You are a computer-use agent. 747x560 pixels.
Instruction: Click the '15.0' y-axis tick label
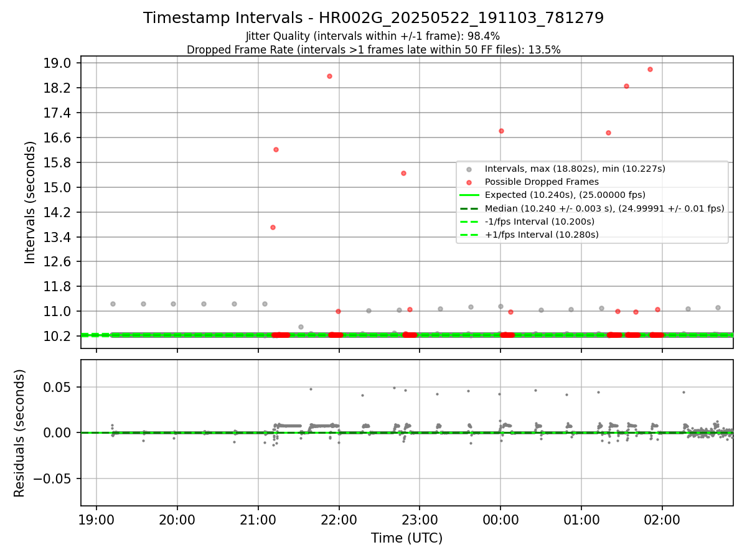pos(59,187)
